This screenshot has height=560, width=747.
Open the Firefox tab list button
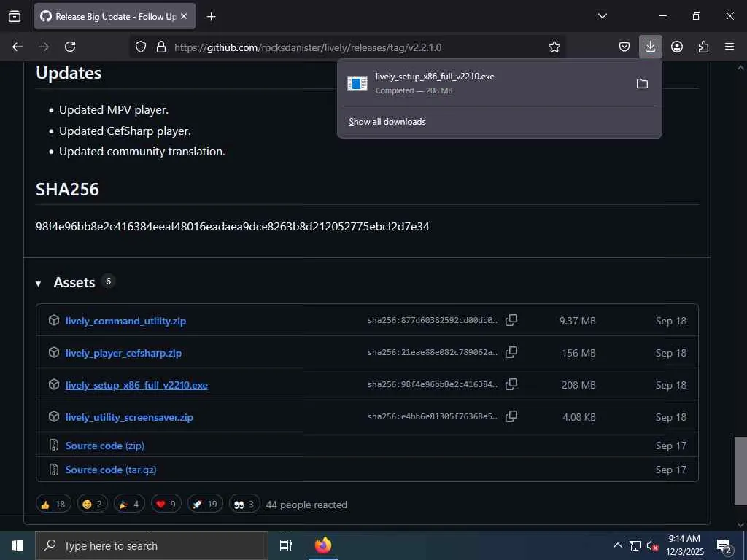(15, 17)
